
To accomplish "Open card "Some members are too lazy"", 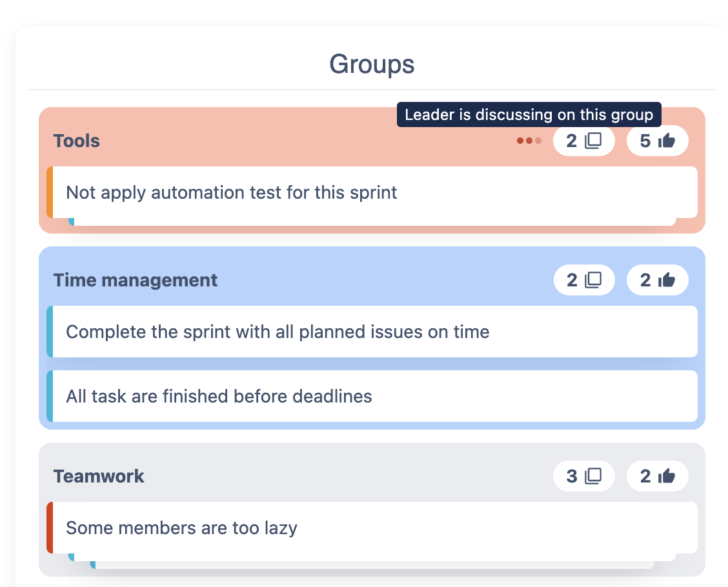I will coord(181,528).
